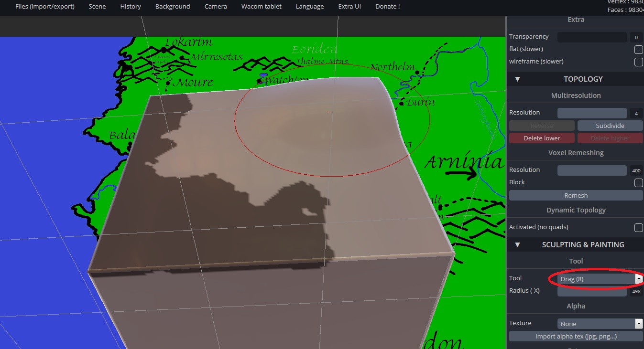
Task: Click the Multiresolution value field showing 4
Action: (x=636, y=113)
